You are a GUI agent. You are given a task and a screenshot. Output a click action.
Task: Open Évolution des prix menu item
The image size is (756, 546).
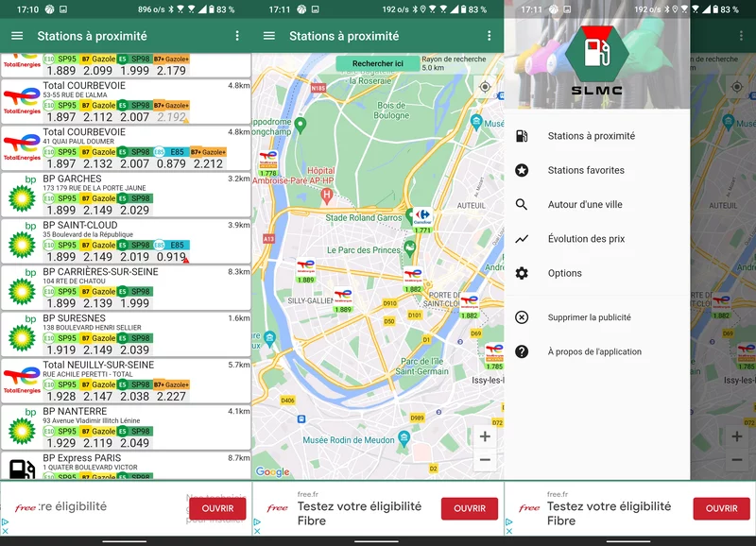[x=597, y=239]
